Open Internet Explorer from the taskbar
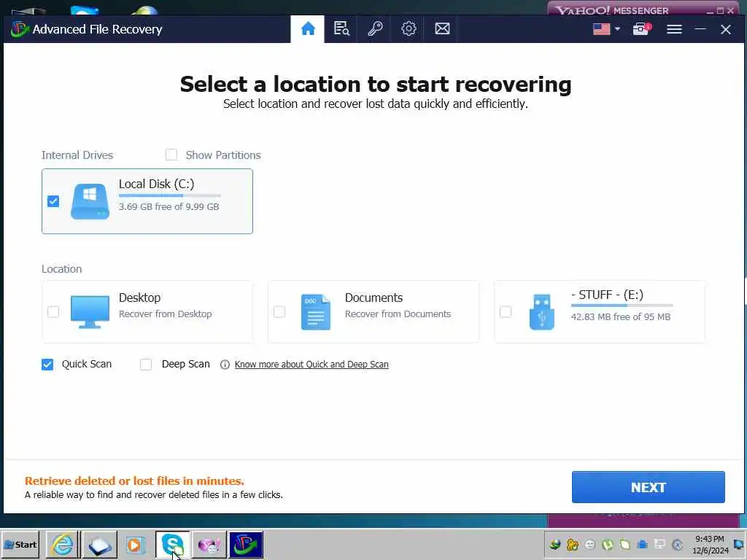 [x=63, y=544]
